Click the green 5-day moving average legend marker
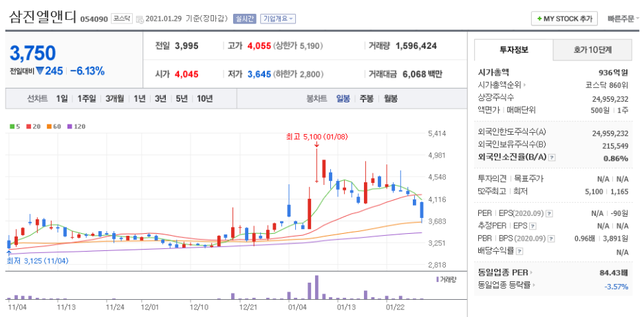The width and height of the screenshot is (644, 317). 12,127
